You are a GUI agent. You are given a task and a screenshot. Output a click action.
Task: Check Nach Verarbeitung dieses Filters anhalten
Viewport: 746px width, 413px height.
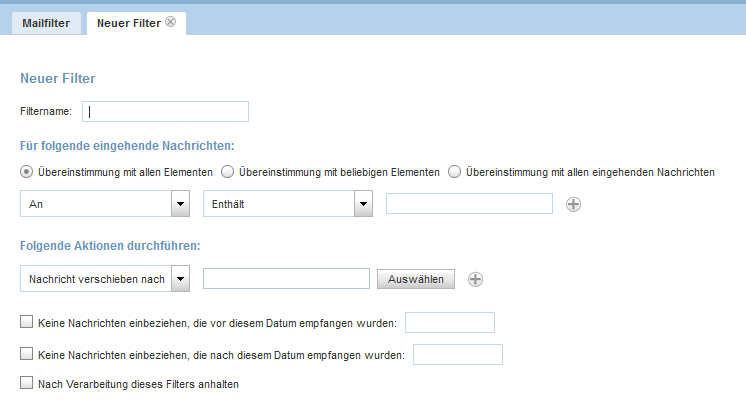[x=27, y=383]
